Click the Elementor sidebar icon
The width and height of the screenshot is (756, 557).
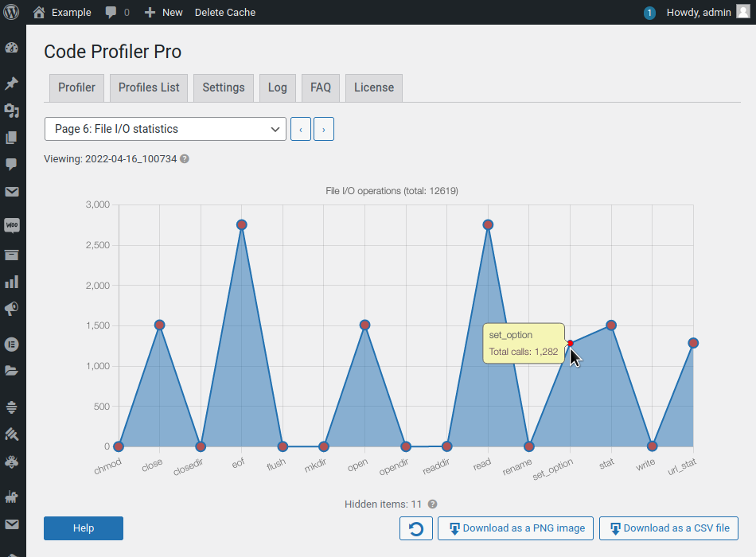(x=12, y=344)
